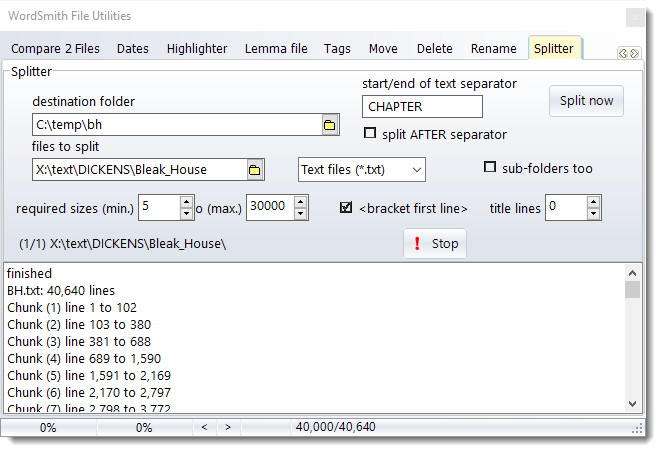Increase the title lines value
The image size is (661, 452).
coord(593,202)
